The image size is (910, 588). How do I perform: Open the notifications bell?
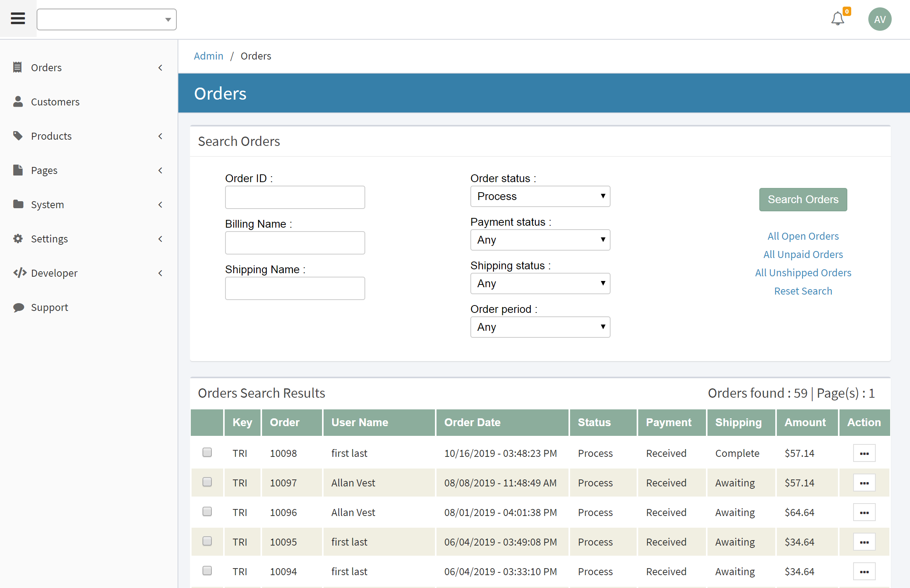(838, 19)
